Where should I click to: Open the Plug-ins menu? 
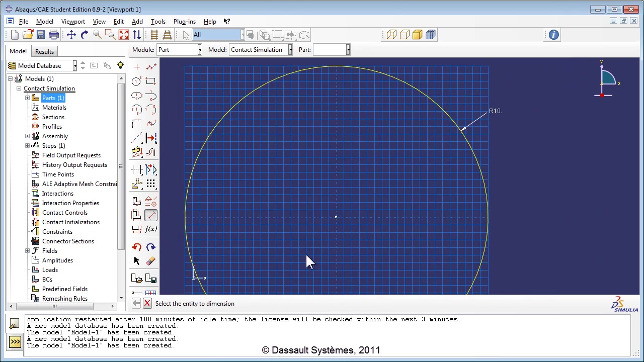(184, 22)
